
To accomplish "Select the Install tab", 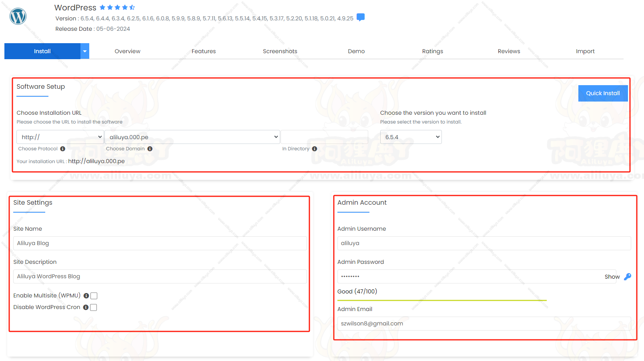I will pyautogui.click(x=42, y=51).
